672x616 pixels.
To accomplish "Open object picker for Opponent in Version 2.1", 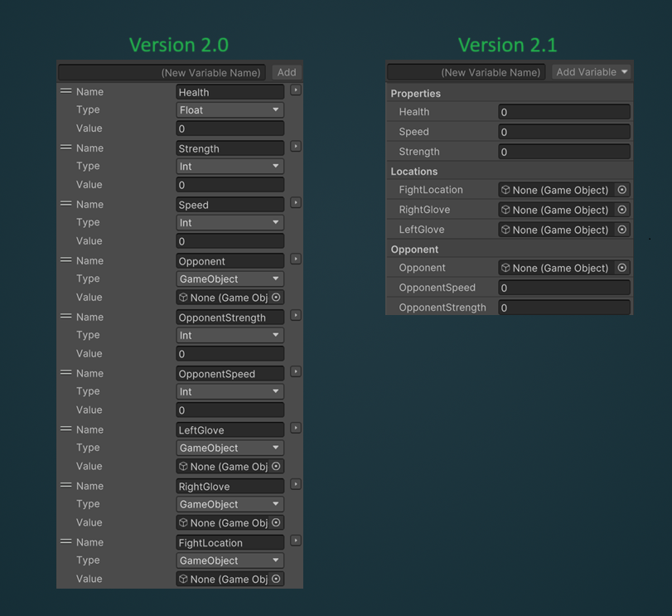I will 621,268.
